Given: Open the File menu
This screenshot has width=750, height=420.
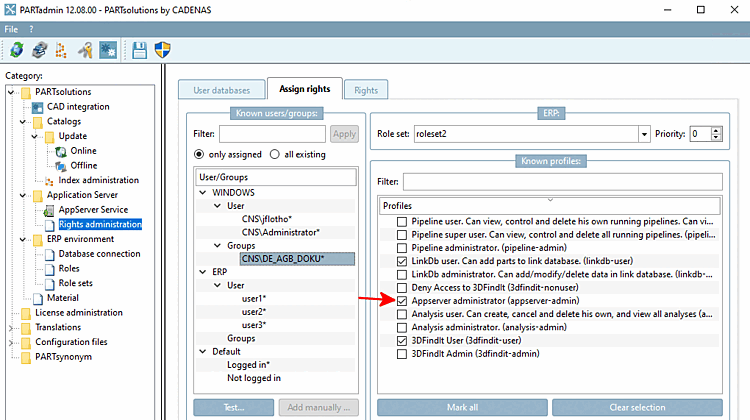Looking at the screenshot, I should 11,29.
